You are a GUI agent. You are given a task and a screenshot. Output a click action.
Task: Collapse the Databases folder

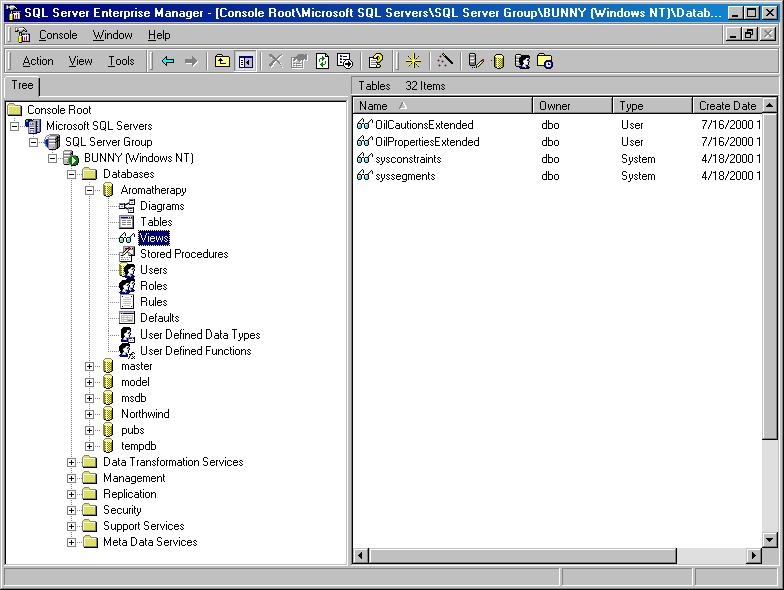pos(72,174)
